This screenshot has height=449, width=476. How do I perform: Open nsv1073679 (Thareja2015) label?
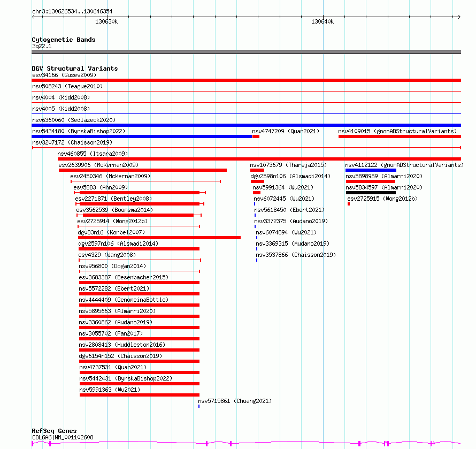288,165
